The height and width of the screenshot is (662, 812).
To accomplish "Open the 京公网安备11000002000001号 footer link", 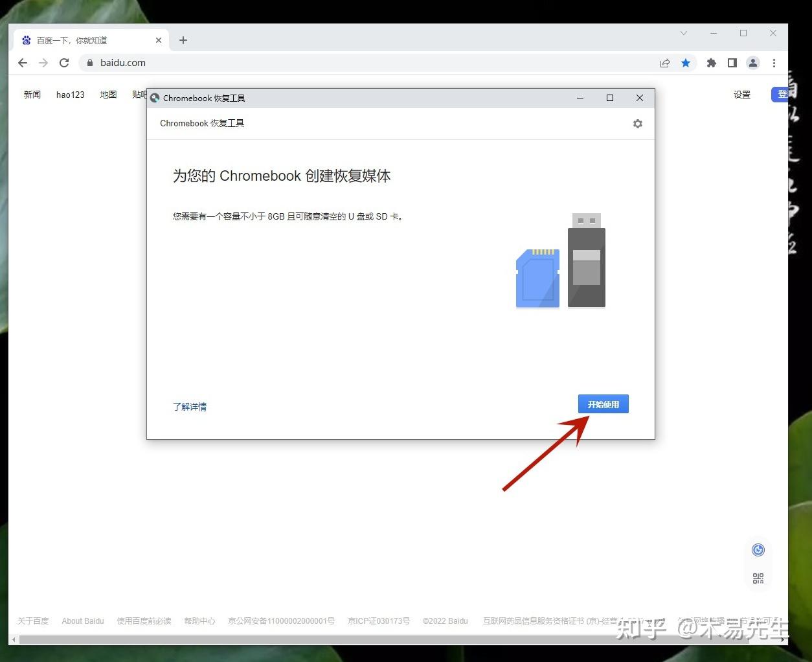I will (x=282, y=621).
